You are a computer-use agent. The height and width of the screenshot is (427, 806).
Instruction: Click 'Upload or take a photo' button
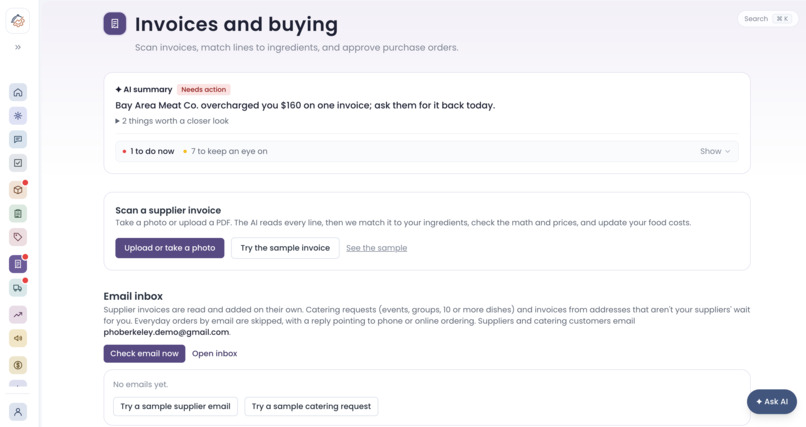(170, 248)
